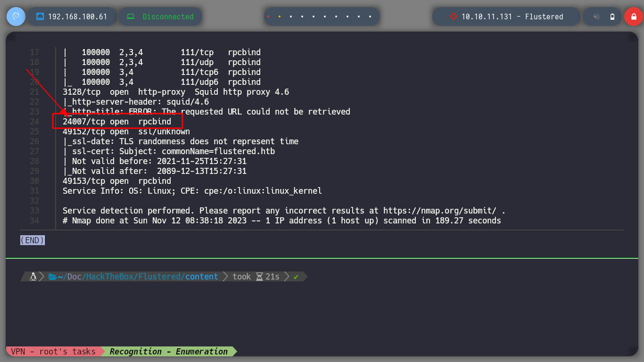Screen dimensions: 644x362
Task: Click the 'commonName=flustered.htb' ssl-cert line
Action: coord(169,151)
